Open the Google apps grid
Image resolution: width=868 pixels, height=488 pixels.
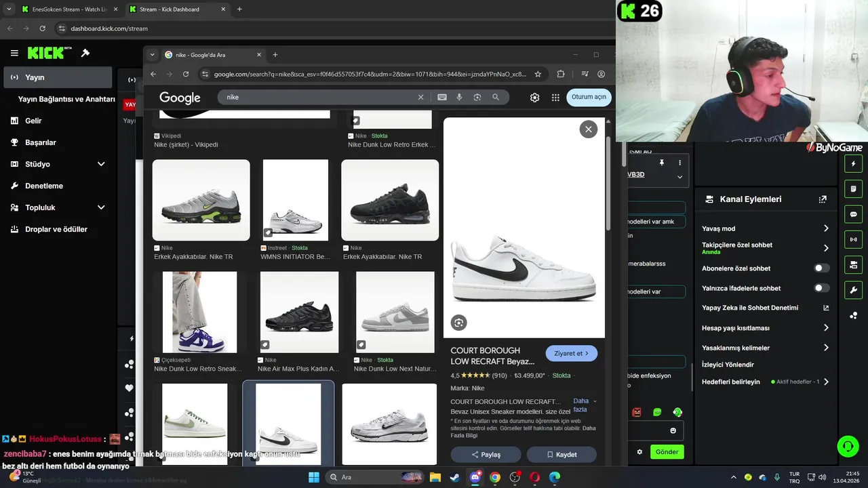555,97
